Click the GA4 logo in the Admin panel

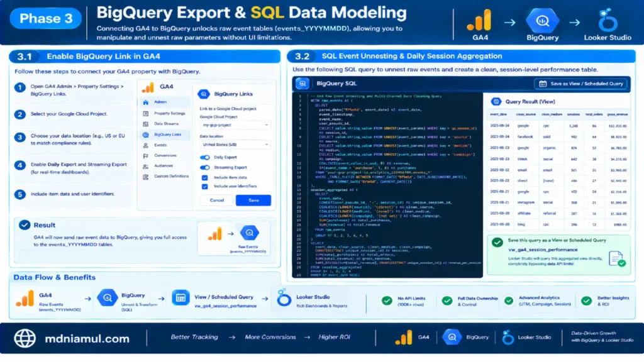148,87
